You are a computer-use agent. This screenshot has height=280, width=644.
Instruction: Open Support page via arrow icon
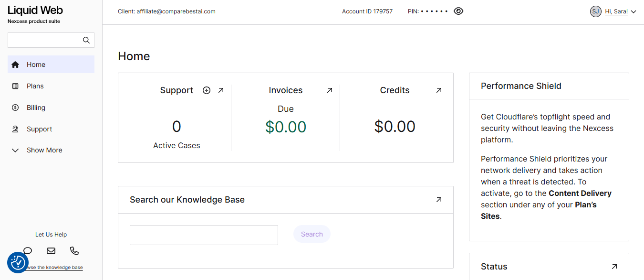[x=221, y=90]
